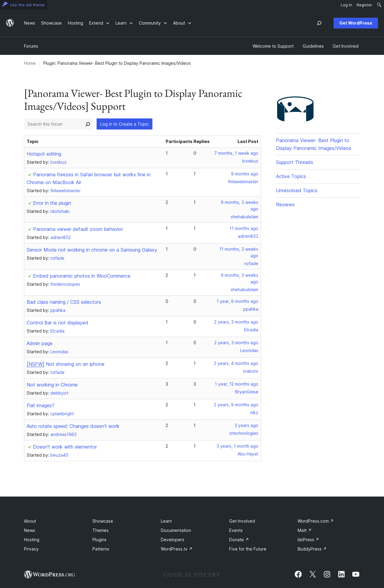View starter profile loxebuz

pyautogui.click(x=58, y=162)
